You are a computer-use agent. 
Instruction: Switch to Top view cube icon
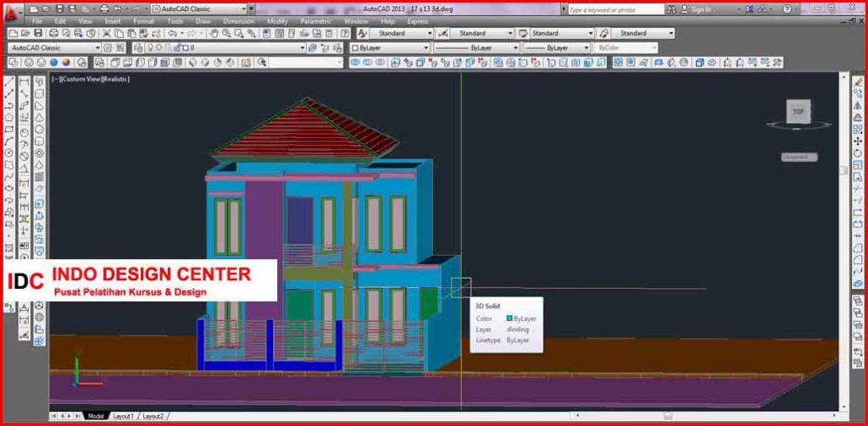point(115,63)
